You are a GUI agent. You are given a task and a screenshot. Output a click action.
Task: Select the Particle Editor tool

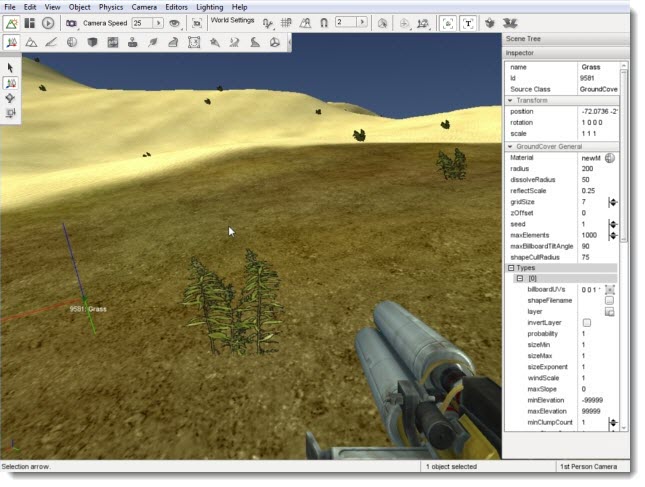click(214, 42)
